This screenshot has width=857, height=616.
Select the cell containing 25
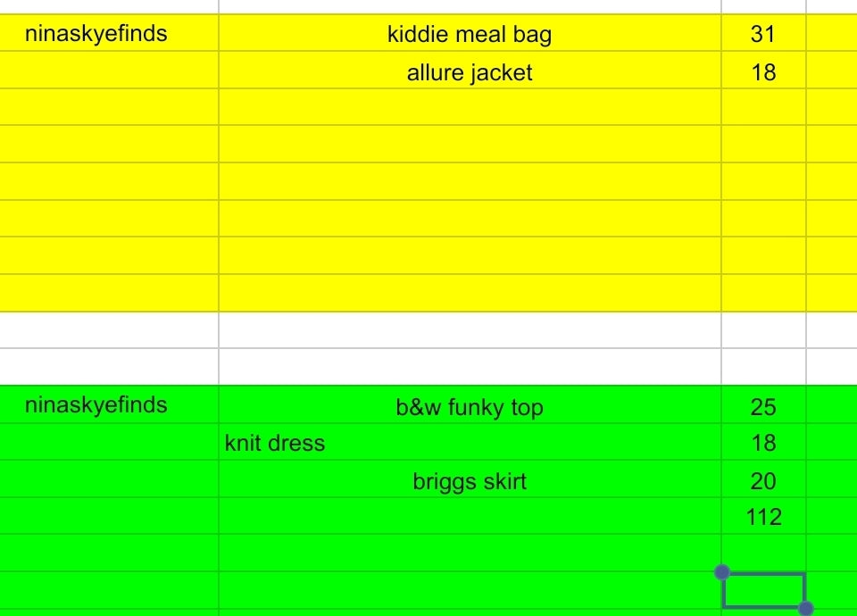tap(763, 407)
